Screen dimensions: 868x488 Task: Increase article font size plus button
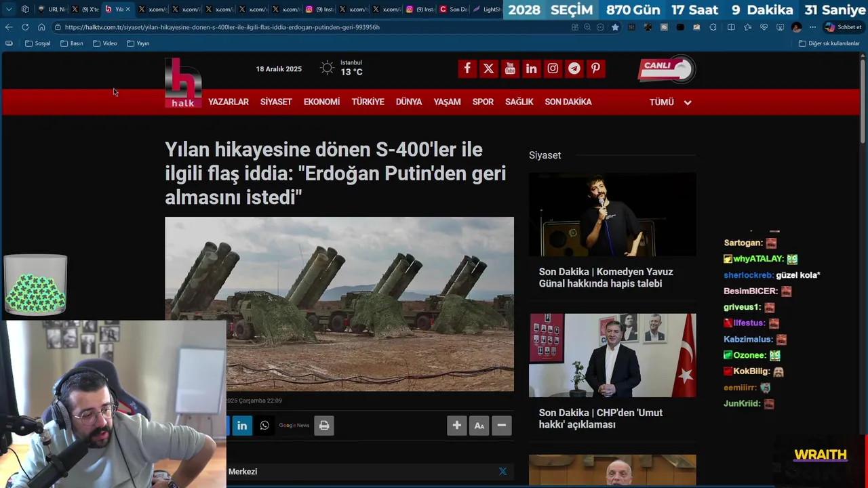457,426
